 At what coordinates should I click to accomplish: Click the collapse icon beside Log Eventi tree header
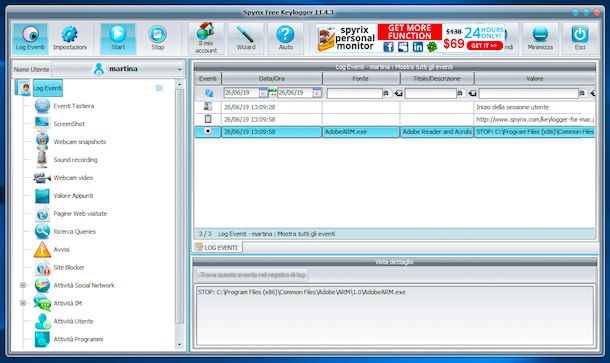[x=159, y=88]
